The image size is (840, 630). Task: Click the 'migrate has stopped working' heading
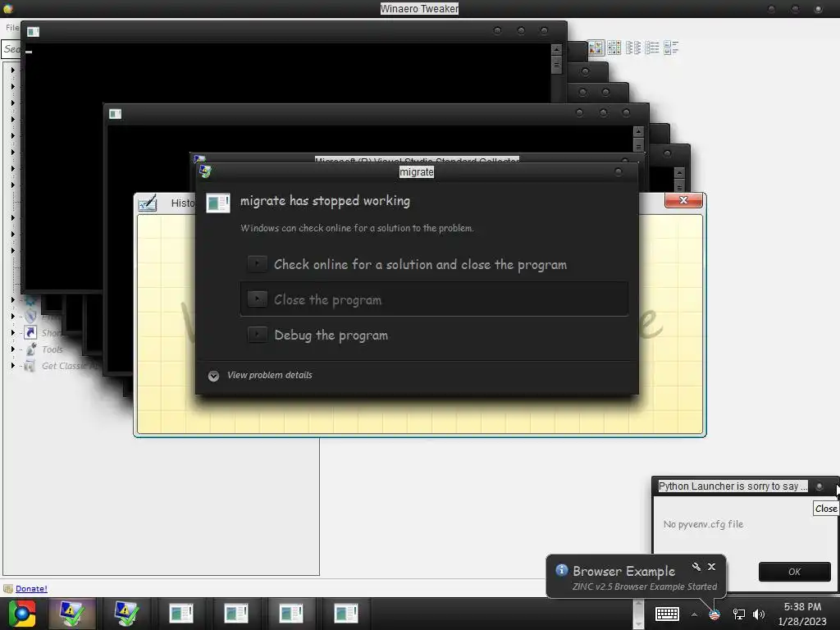325,201
